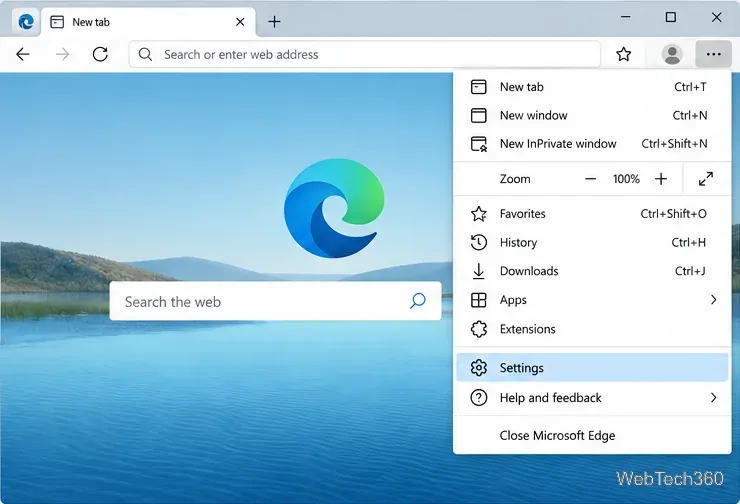Click the Ctrl+Shift+N shortcut text
The image size is (740, 504).
tap(674, 143)
